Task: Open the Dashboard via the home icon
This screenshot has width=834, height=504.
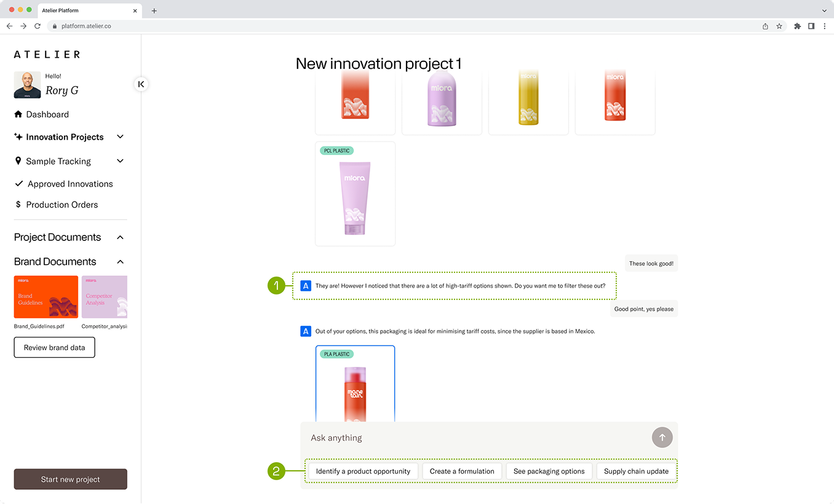Action: [x=18, y=114]
